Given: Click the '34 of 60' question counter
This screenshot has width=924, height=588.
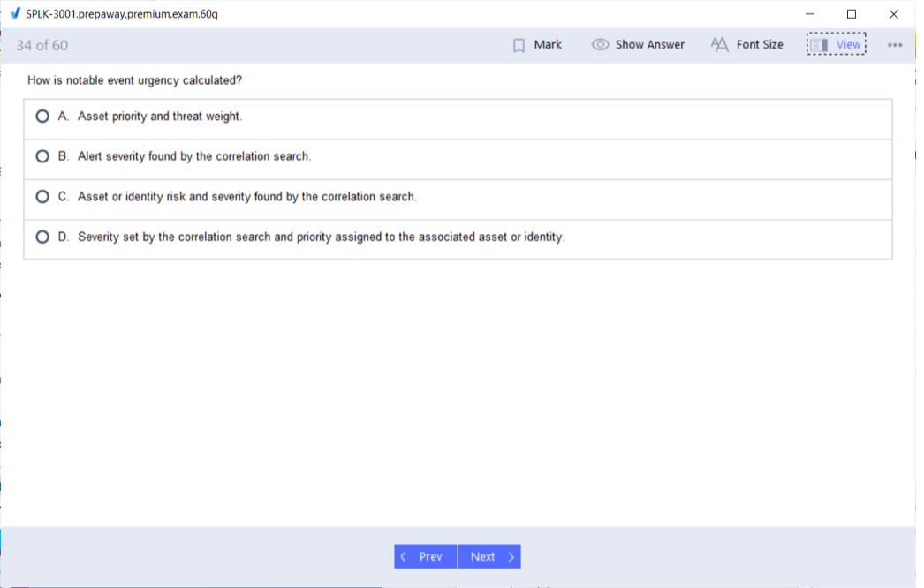Looking at the screenshot, I should click(x=42, y=45).
